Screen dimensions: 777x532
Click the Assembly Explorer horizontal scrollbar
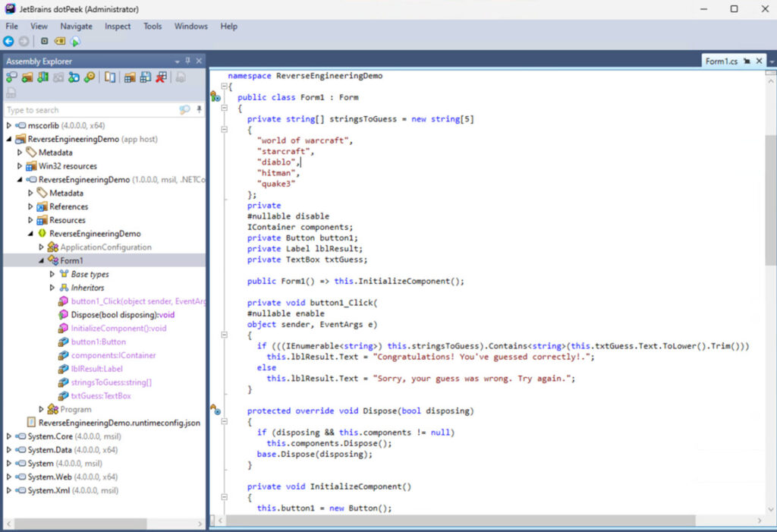[x=79, y=524]
